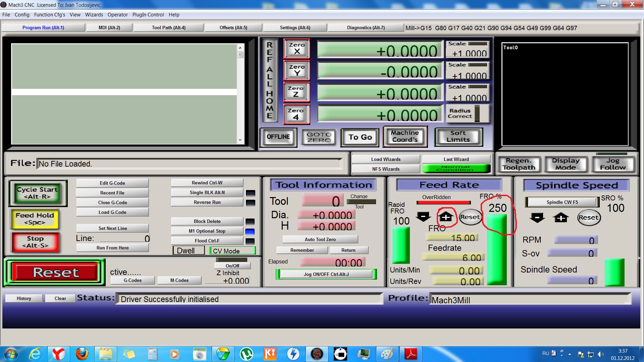The width and height of the screenshot is (644, 362).
Task: Click the Zero X axis button
Action: click(x=297, y=49)
